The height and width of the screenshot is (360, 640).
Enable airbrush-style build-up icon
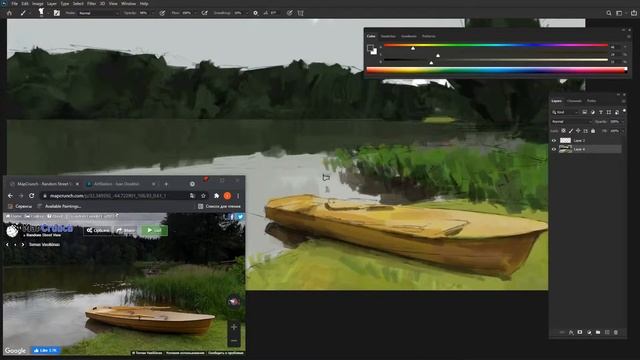click(204, 13)
